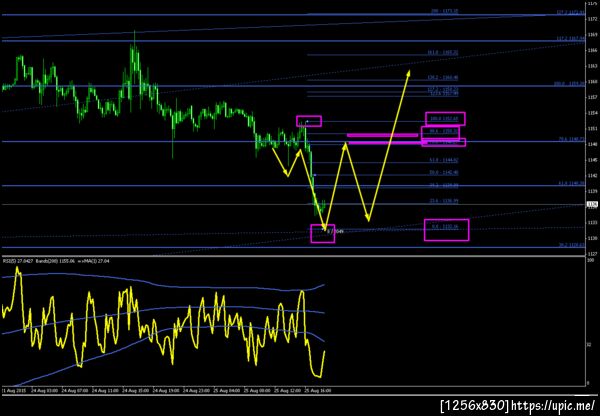Click the 1163 price axis label
600x416 pixels.
point(592,66)
